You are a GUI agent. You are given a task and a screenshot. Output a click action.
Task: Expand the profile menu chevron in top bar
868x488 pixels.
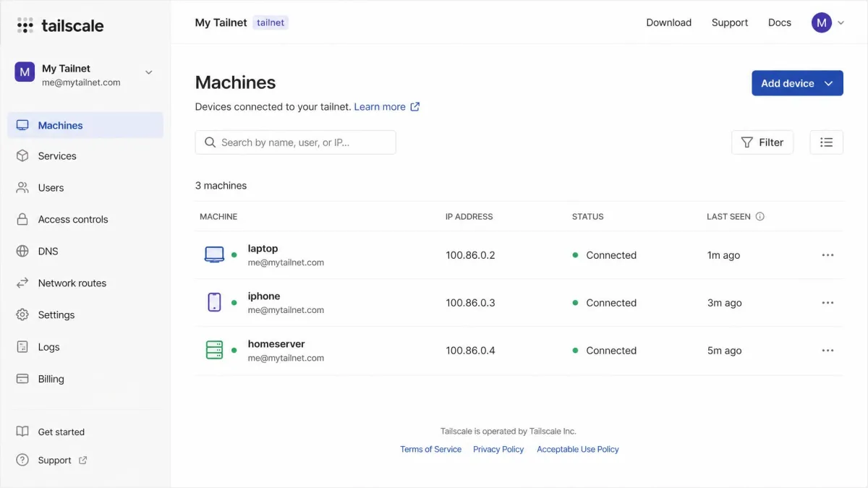click(x=841, y=23)
